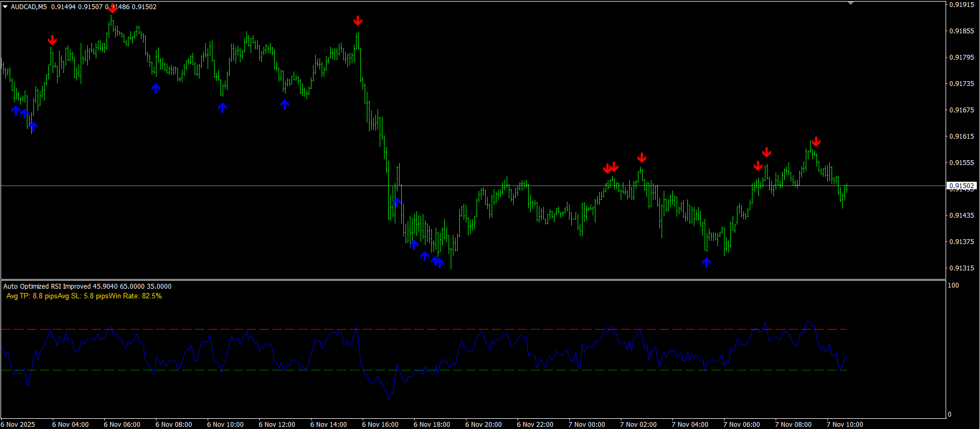Click lowest of three blue arrows before 6 Nov 04:00
980x429 pixels.
[33, 127]
